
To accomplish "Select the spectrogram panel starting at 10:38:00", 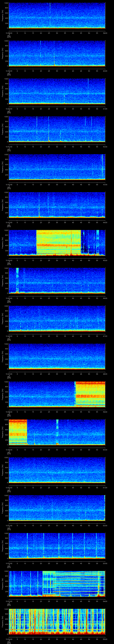I will tap(57, 16).
